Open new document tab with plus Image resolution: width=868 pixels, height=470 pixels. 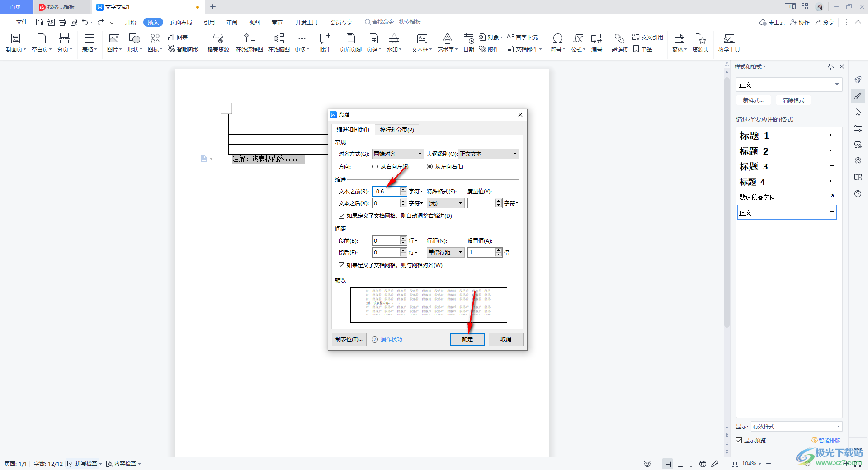click(x=213, y=7)
